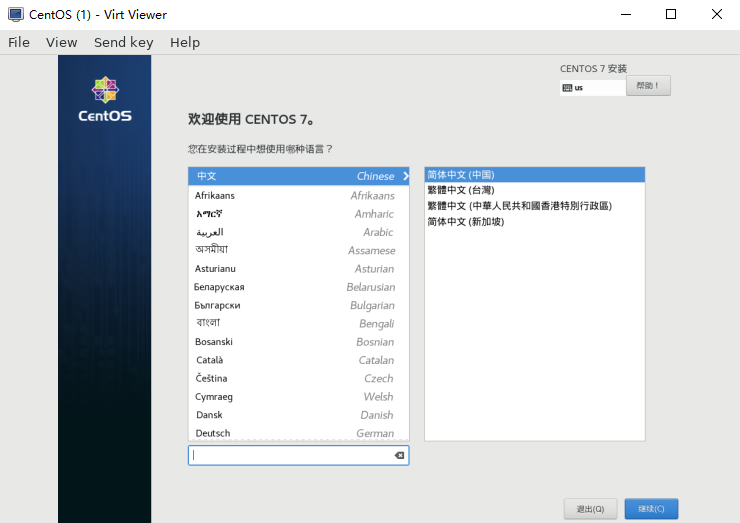Open the Help menu
Image resolution: width=740 pixels, height=523 pixels.
point(185,42)
